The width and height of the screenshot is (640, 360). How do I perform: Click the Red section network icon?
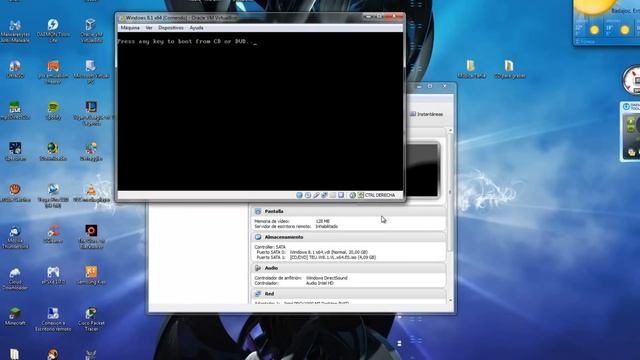(258, 294)
